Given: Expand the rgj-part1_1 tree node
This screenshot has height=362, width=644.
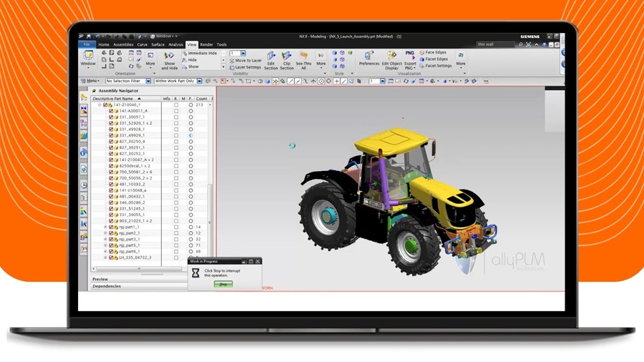Looking at the screenshot, I should tap(105, 227).
